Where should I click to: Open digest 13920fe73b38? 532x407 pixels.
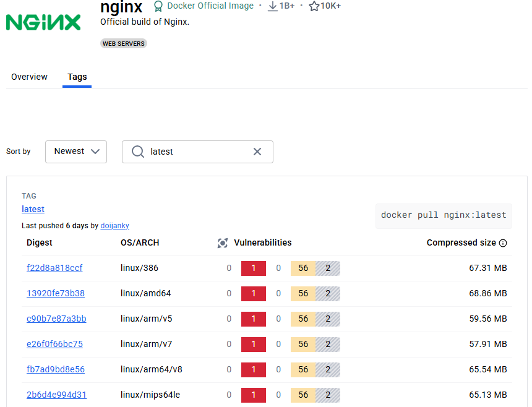56,293
